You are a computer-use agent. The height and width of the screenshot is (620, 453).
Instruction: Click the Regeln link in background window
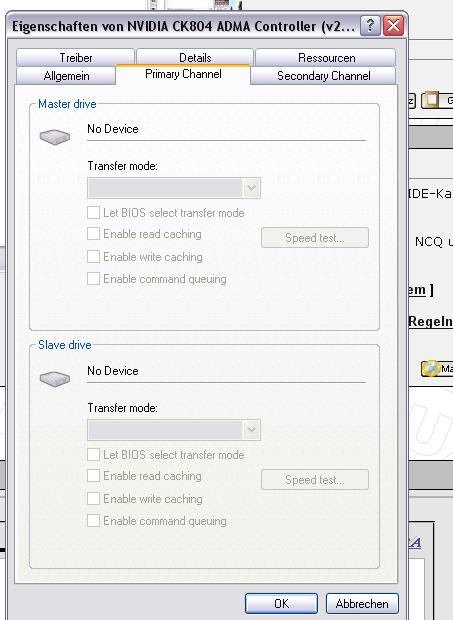click(430, 321)
